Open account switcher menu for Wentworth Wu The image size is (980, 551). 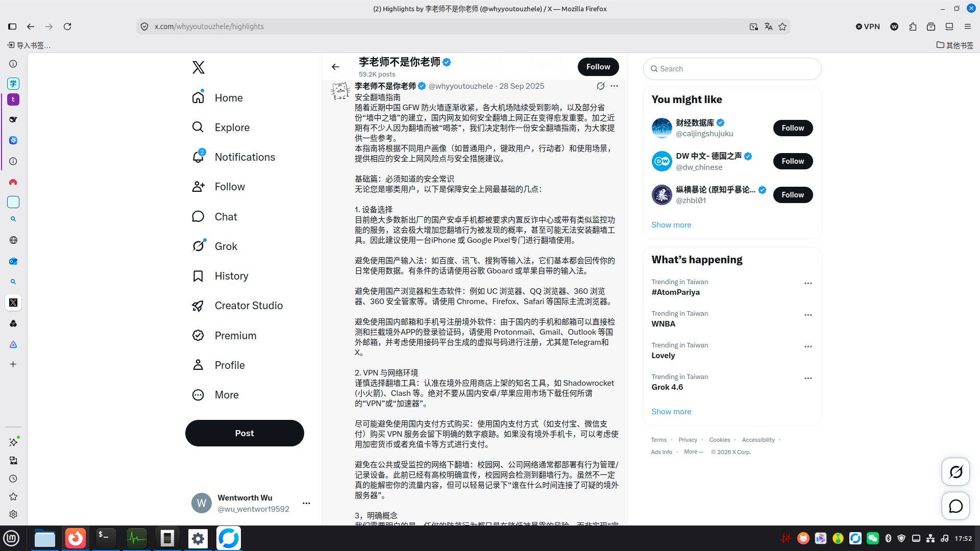click(x=306, y=503)
